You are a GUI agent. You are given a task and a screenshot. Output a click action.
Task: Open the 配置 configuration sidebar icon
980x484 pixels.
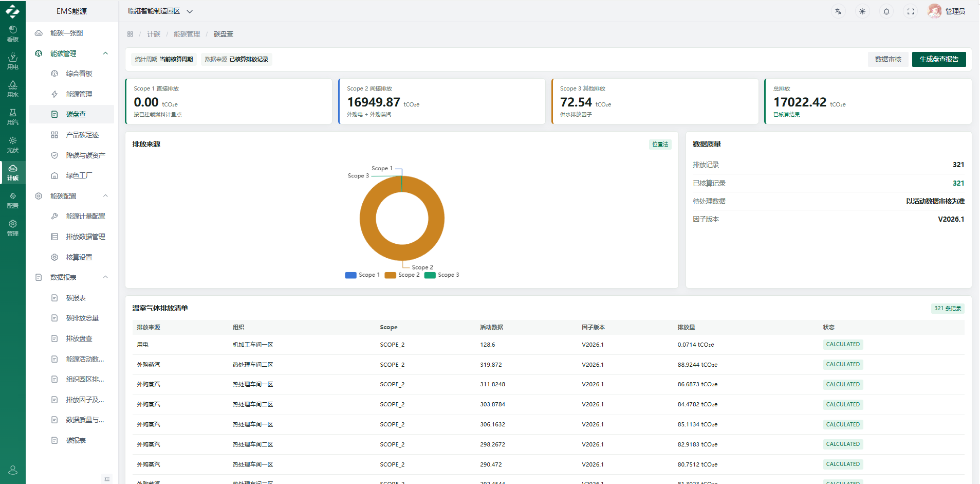13,200
